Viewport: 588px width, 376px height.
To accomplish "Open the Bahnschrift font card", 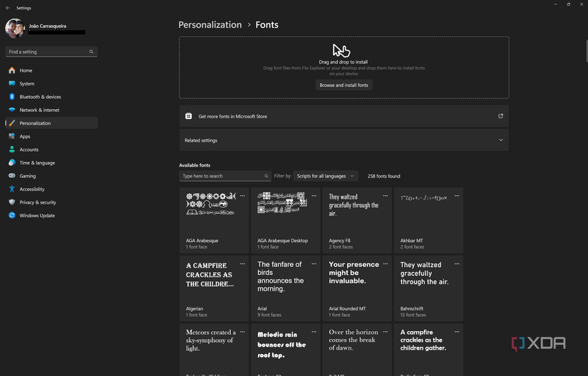I will pyautogui.click(x=428, y=288).
